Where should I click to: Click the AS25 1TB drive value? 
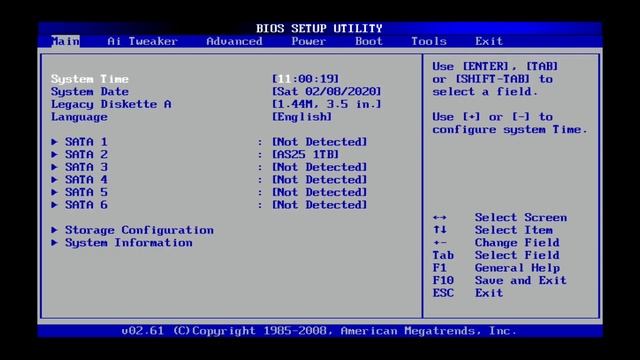point(306,155)
